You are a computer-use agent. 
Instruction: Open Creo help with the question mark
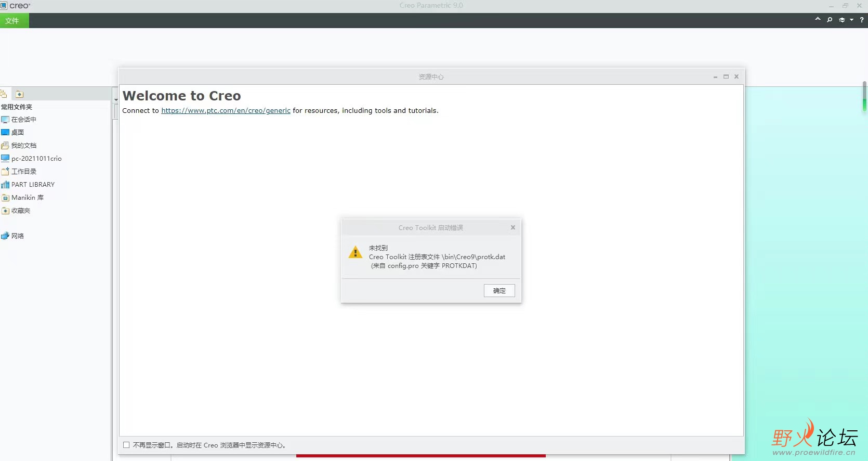pyautogui.click(x=862, y=20)
